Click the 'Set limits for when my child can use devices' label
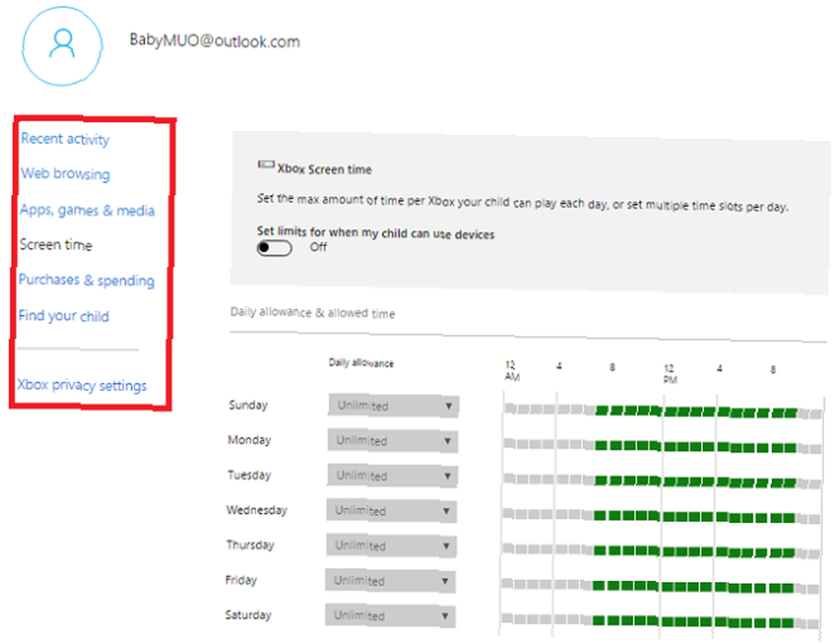The image size is (840, 644). [x=375, y=233]
